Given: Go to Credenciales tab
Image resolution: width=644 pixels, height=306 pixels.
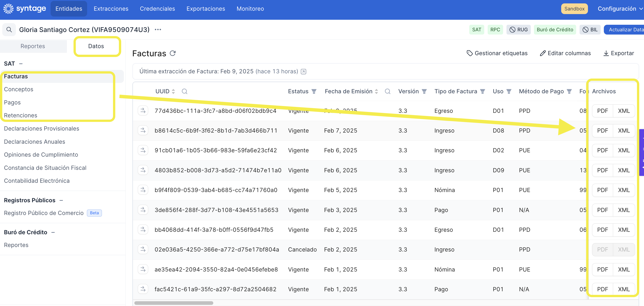Looking at the screenshot, I should [x=157, y=8].
